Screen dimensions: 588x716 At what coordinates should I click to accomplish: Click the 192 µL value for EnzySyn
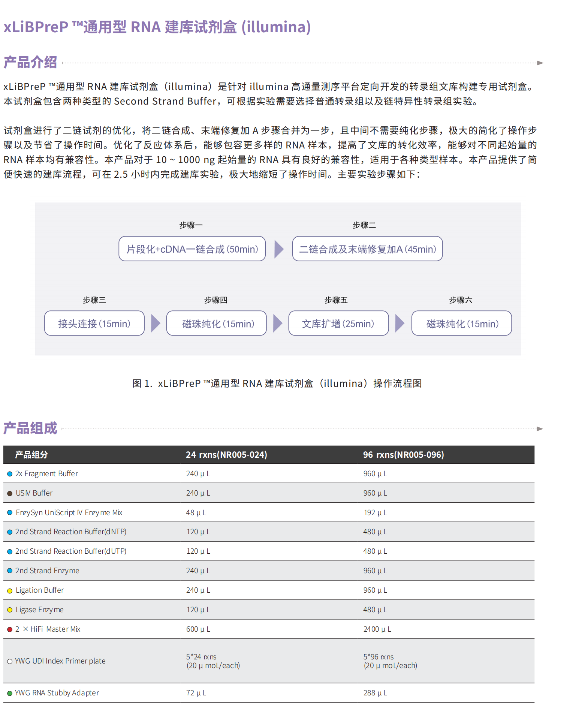point(376,513)
